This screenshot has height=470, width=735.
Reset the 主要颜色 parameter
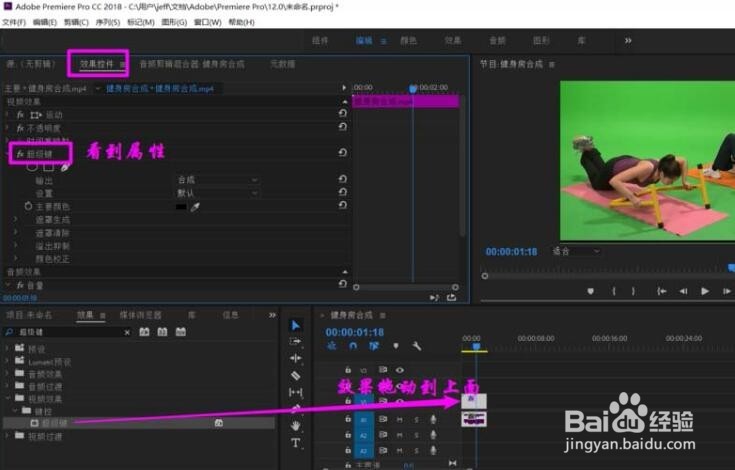coord(343,205)
